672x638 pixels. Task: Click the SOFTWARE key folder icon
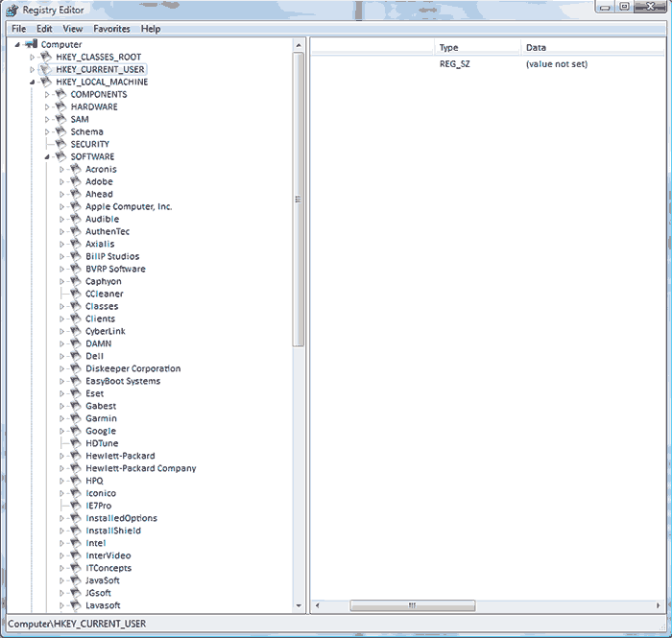[60, 155]
